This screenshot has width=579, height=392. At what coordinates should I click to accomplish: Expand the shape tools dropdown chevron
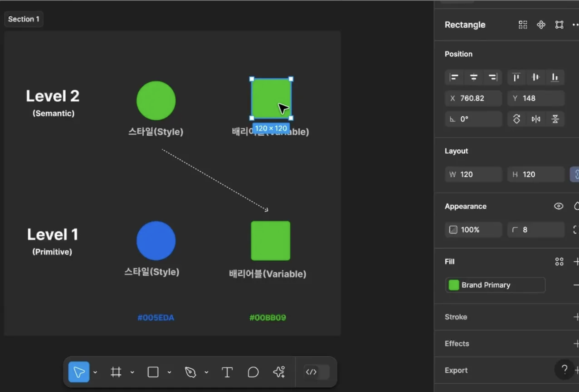[169, 372]
